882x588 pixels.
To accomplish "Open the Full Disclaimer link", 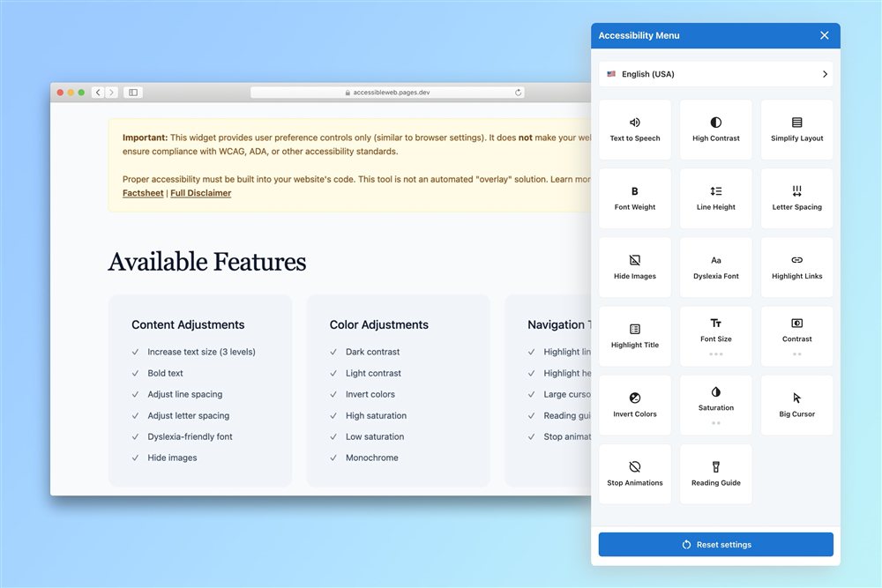I will click(201, 193).
